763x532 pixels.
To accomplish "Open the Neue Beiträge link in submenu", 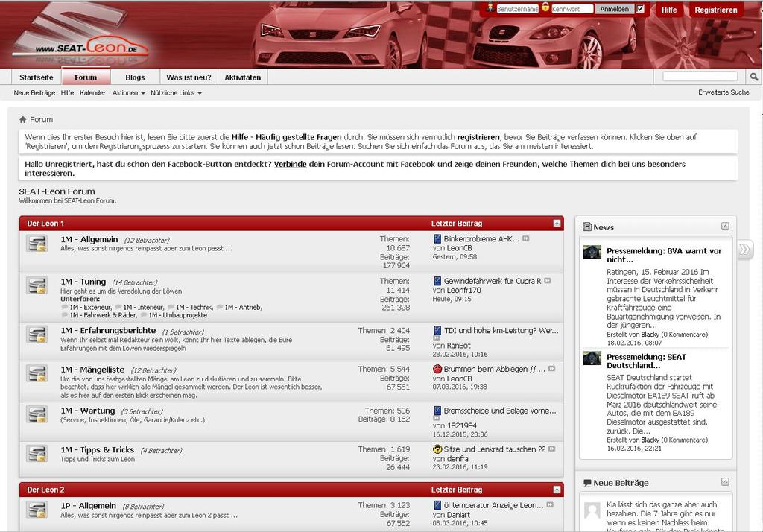I will (34, 93).
